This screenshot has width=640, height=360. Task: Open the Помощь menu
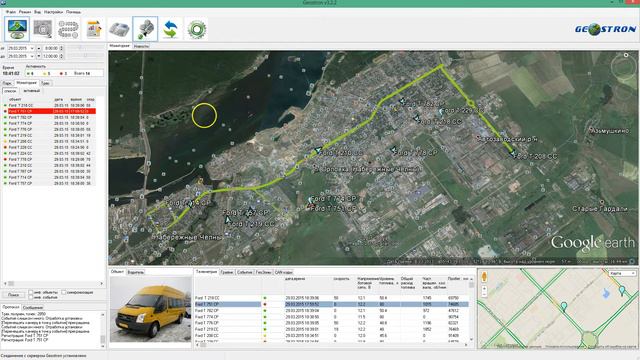(73, 12)
